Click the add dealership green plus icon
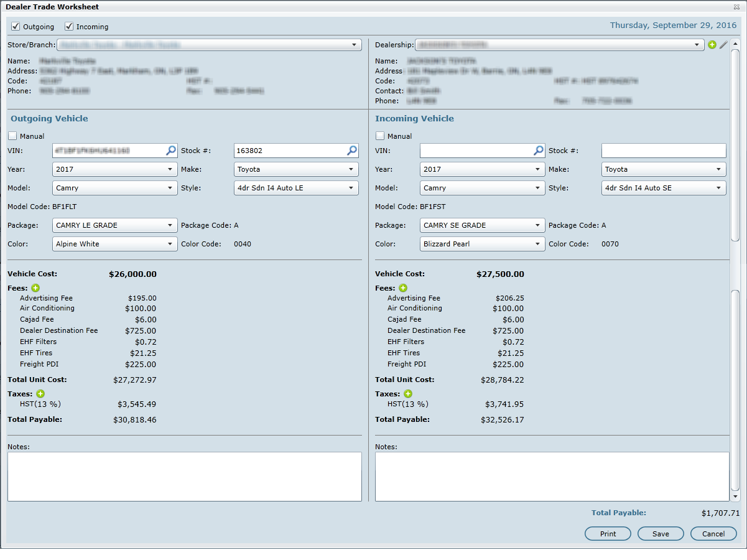 (712, 45)
